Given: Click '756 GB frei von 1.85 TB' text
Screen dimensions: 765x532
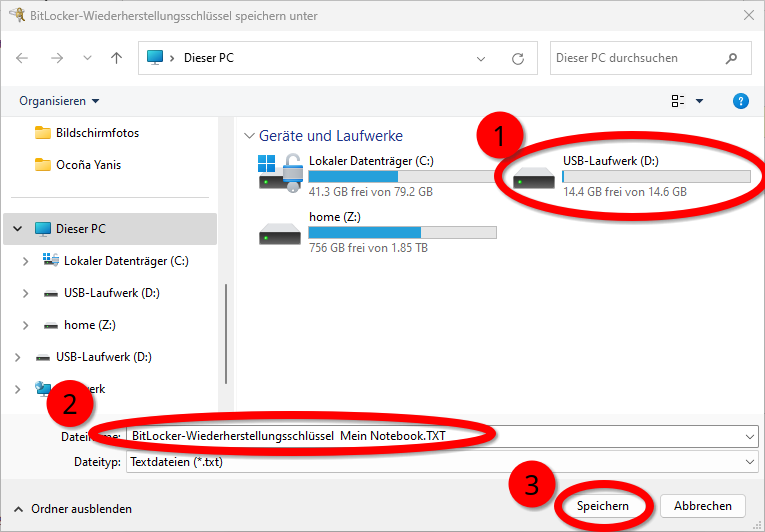Looking at the screenshot, I should click(368, 248).
